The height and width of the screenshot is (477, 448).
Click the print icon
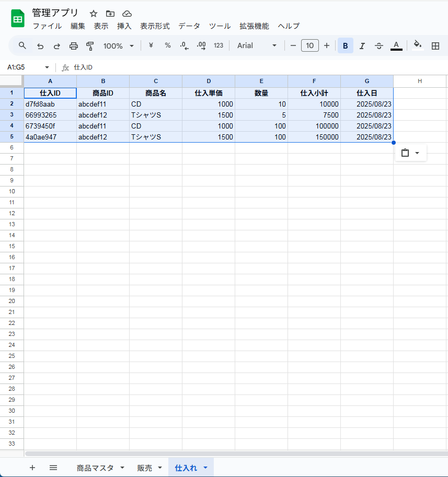(74, 46)
